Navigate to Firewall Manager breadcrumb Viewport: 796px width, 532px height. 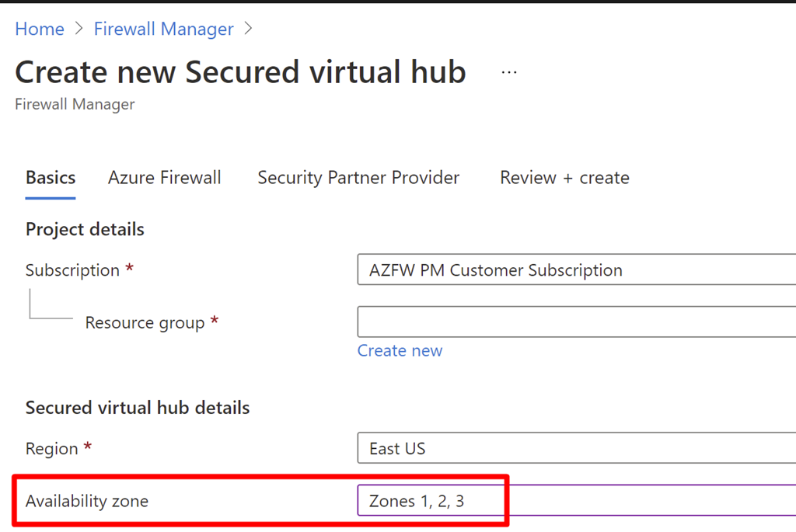(163, 30)
